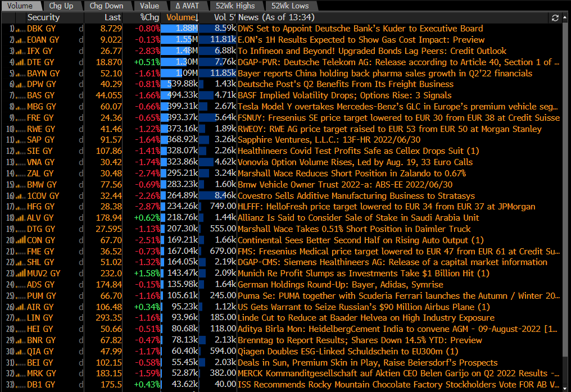Open Continental Sees Better Second Half headline
The image size is (571, 392).
coord(360,240)
